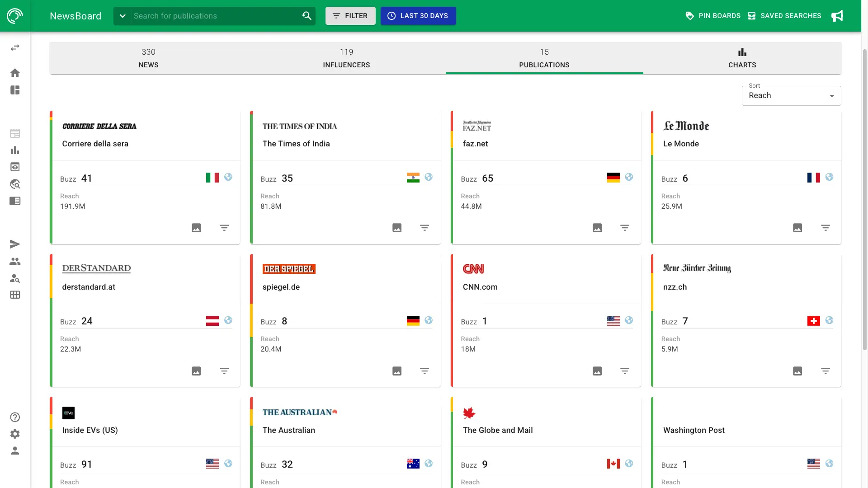This screenshot has height=488, width=868.
Task: Click the search magnifier icon
Action: tap(307, 16)
